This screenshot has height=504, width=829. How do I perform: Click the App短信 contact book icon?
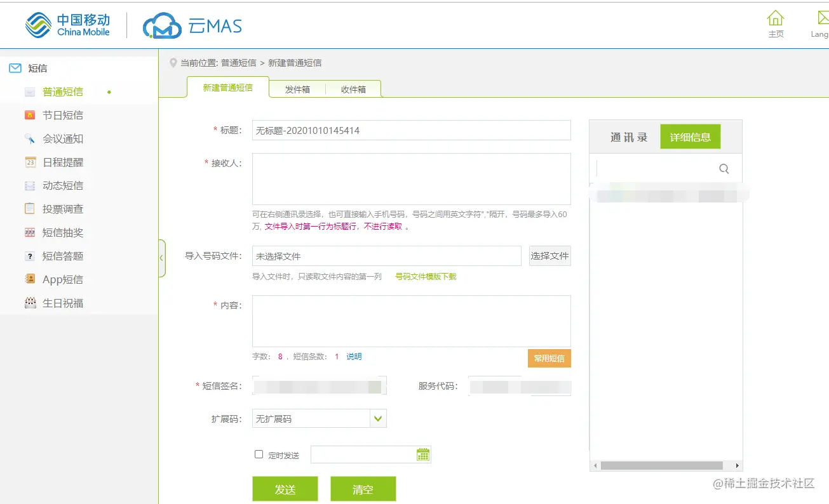[x=30, y=279]
